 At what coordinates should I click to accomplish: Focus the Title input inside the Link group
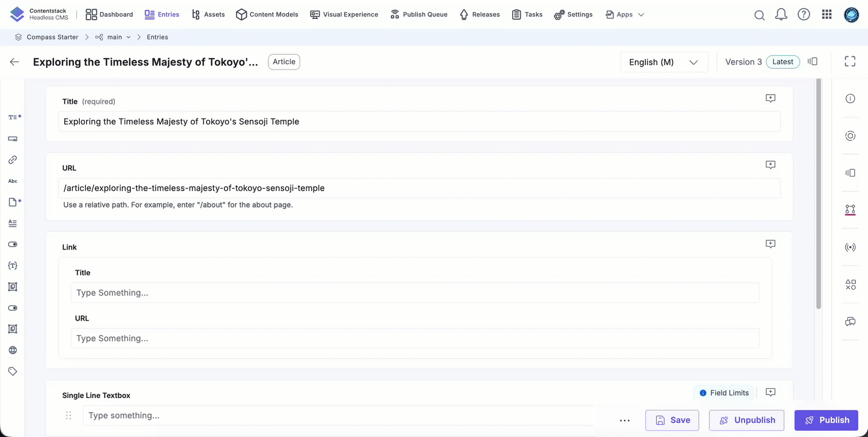415,292
